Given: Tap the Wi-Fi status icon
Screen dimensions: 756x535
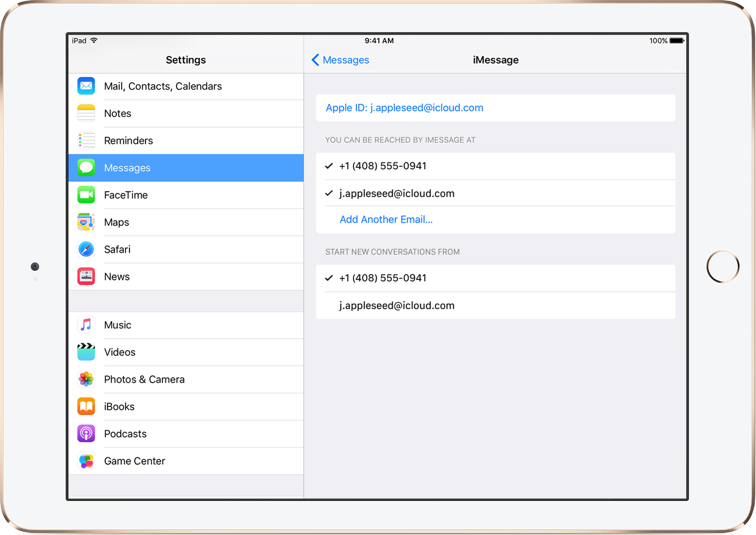Looking at the screenshot, I should click(94, 40).
